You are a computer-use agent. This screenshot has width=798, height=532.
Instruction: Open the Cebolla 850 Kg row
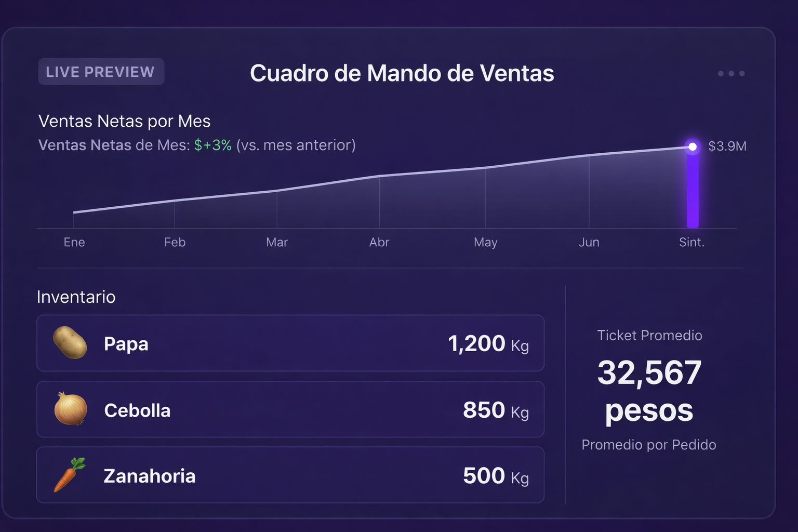click(x=290, y=409)
